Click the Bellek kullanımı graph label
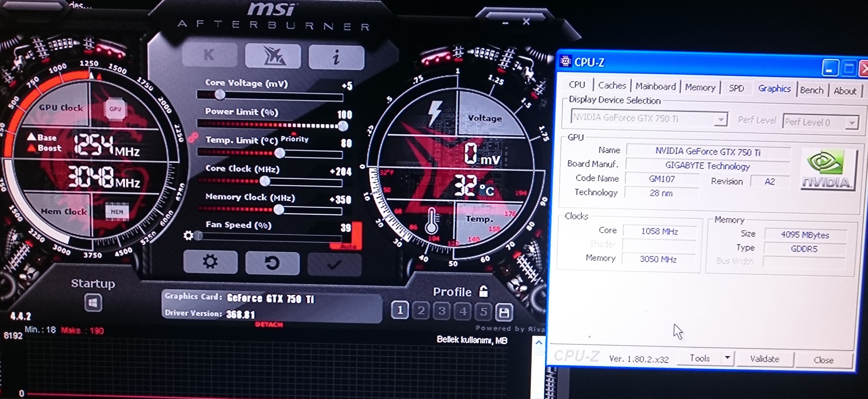Screen dimensions: 868x399 click(472, 340)
